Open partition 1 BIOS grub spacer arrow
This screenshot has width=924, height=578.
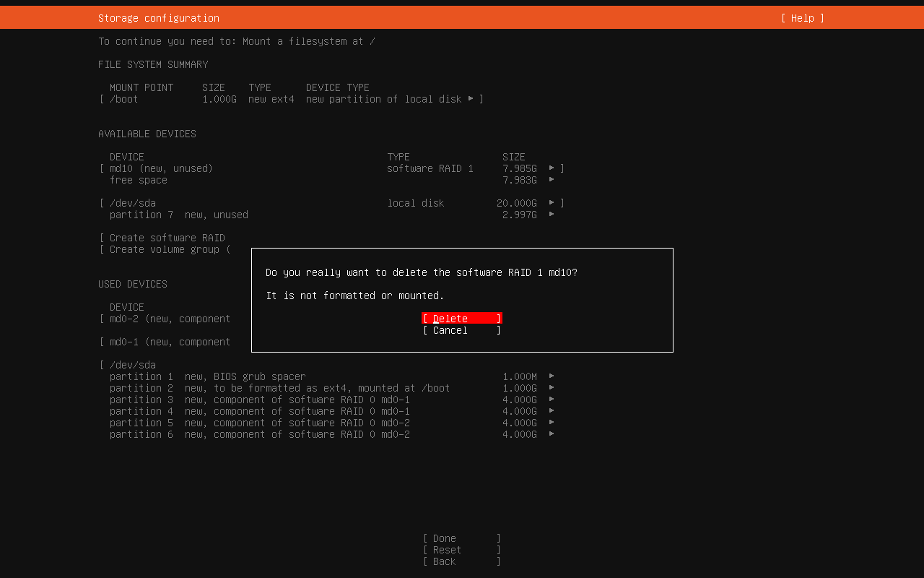tap(552, 376)
